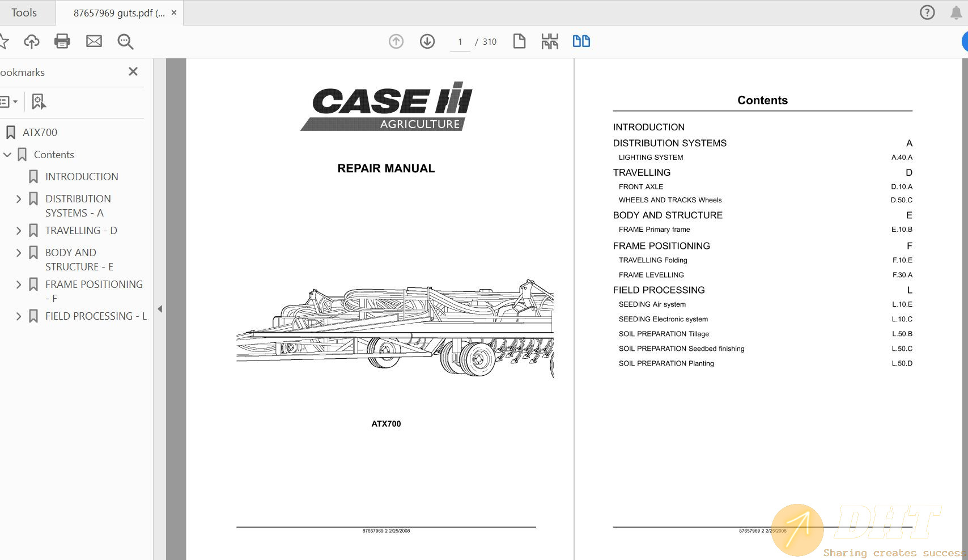Click bookmark icon next to INTRODUCTION
The height and width of the screenshot is (560, 968).
[33, 177]
